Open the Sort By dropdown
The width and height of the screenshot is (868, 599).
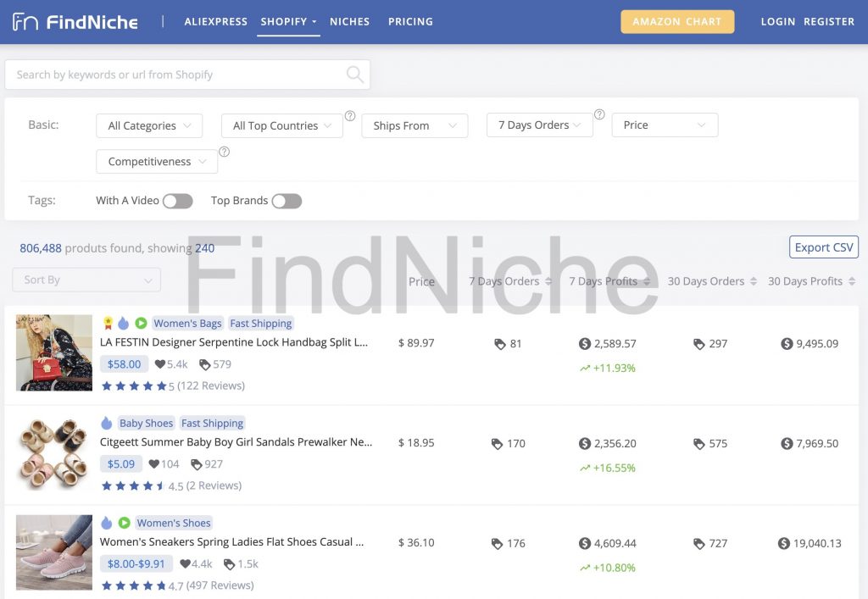(x=86, y=280)
